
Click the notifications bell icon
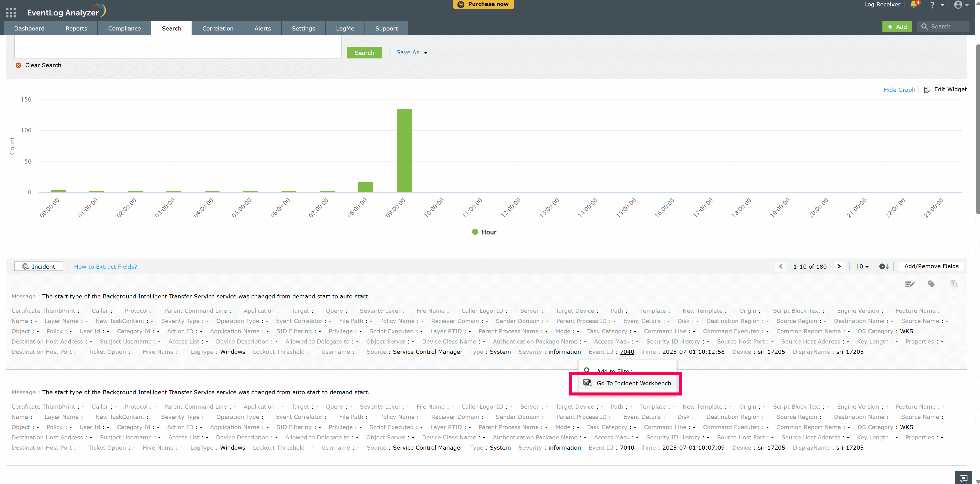(x=913, y=5)
